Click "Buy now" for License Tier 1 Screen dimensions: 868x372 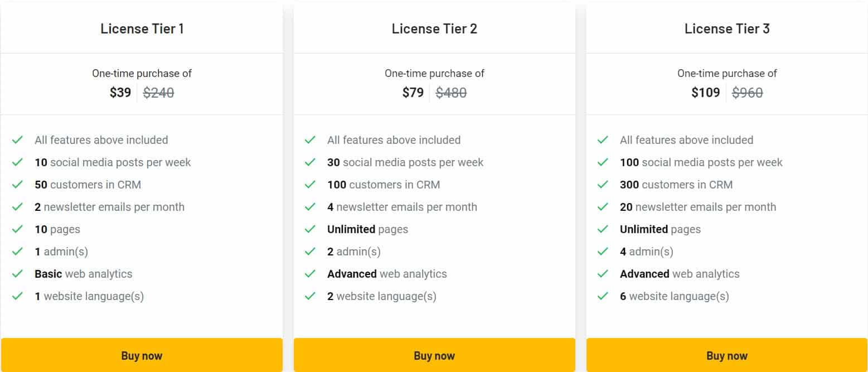pyautogui.click(x=142, y=355)
